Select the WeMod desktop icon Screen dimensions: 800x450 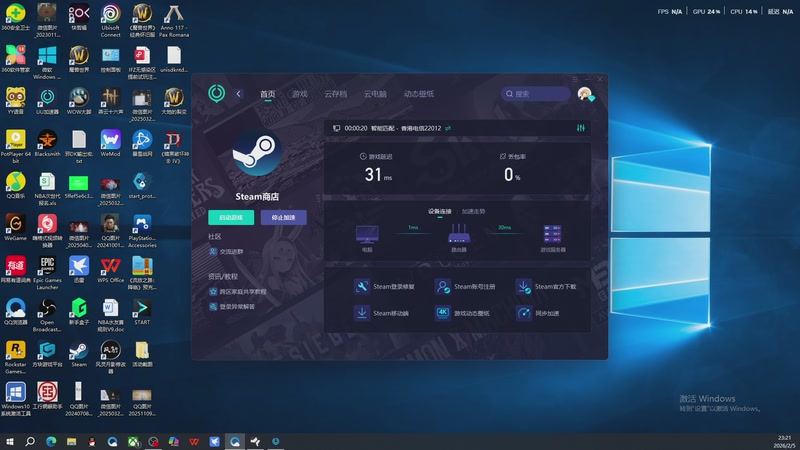pos(111,143)
